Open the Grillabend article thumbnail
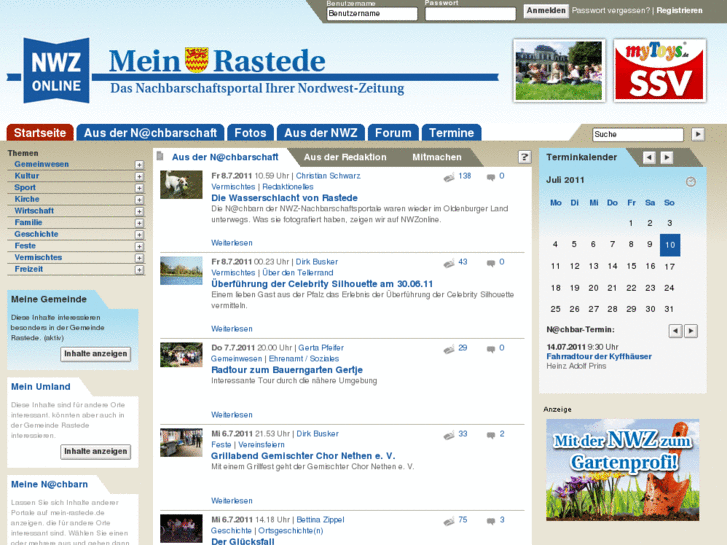 181,442
